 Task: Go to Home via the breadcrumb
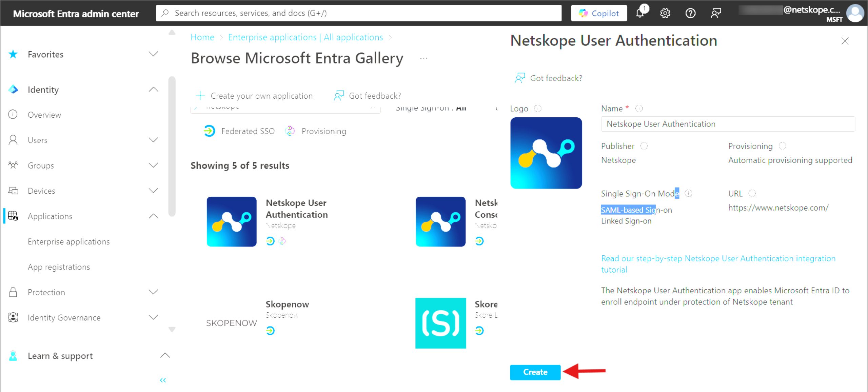coord(202,37)
